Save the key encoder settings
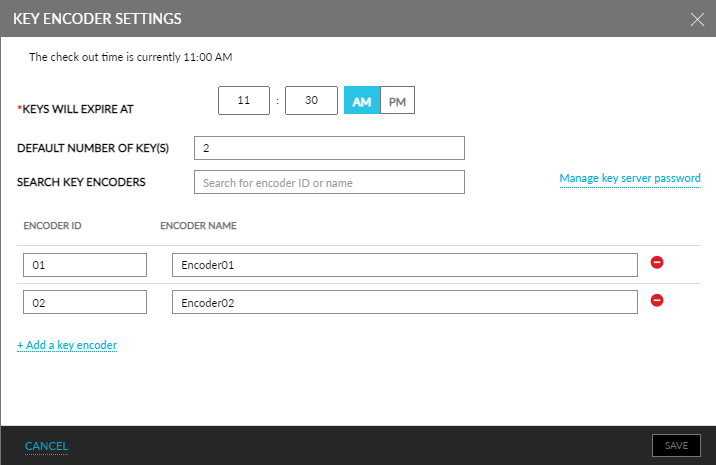 point(676,445)
